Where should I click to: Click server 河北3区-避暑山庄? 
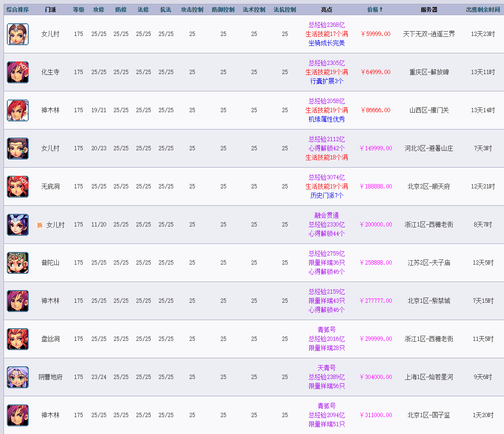pos(429,149)
